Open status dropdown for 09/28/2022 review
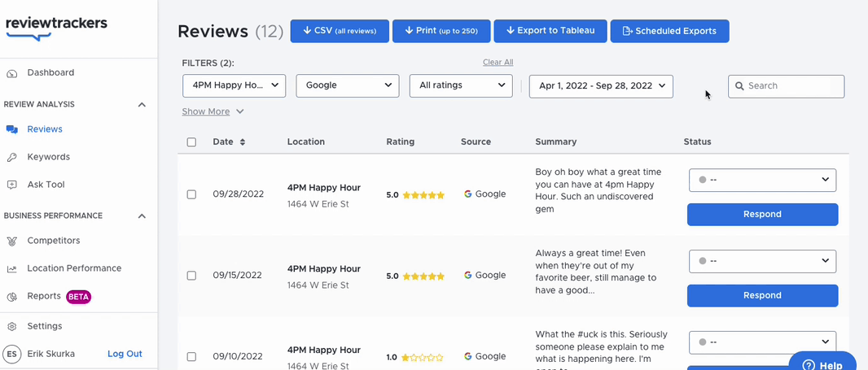 coord(762,180)
